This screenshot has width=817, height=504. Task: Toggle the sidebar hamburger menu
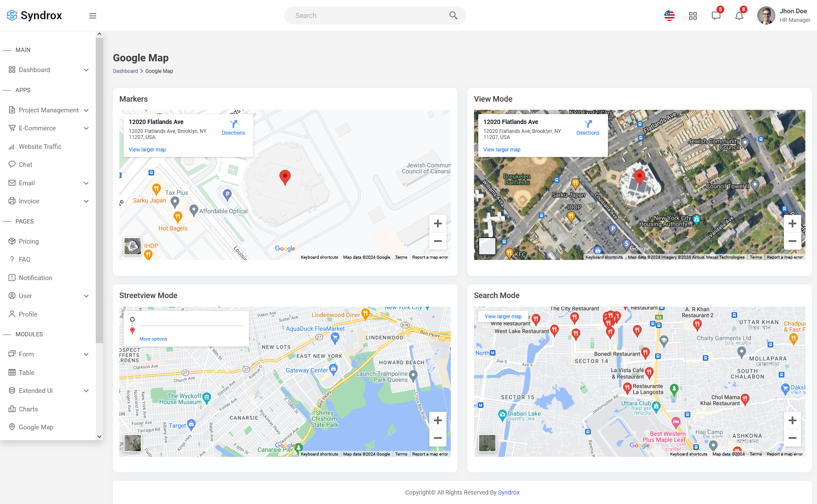coord(93,16)
